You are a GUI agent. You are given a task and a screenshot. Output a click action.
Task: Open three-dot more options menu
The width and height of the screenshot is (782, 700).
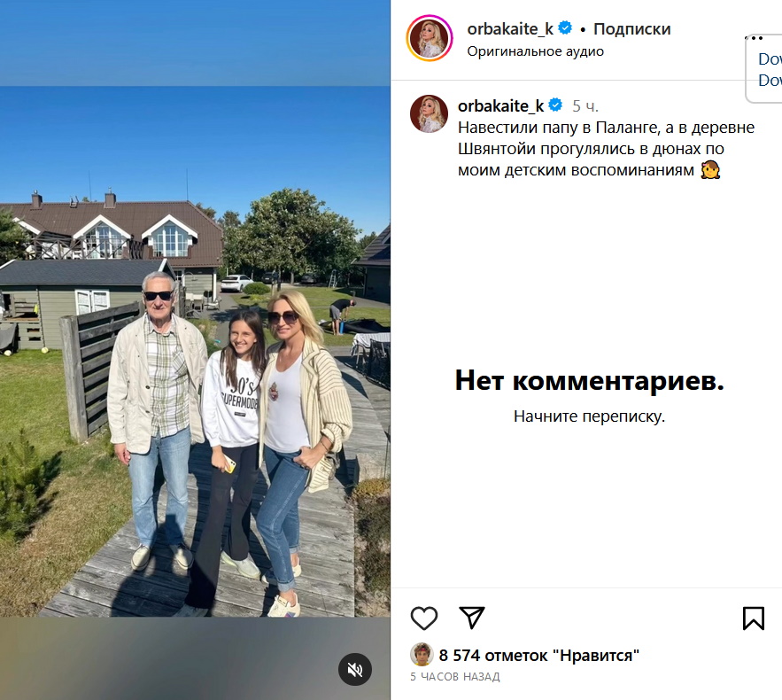pos(754,38)
